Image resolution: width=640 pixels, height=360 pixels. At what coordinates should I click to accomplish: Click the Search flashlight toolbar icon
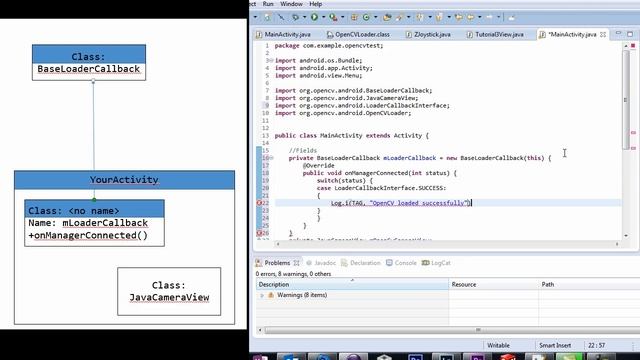pos(400,17)
